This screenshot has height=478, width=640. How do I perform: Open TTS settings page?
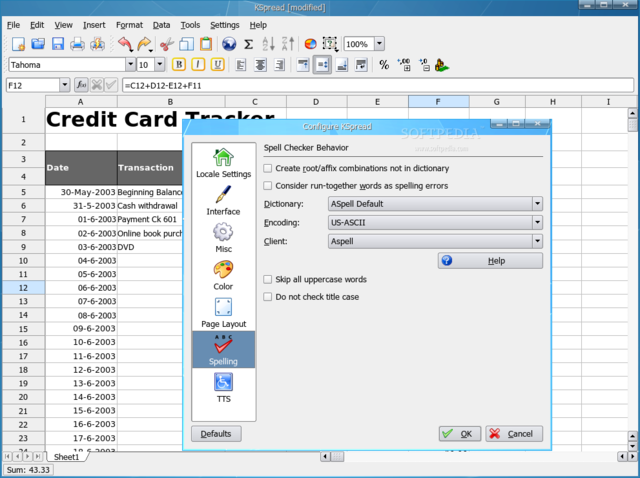[223, 388]
